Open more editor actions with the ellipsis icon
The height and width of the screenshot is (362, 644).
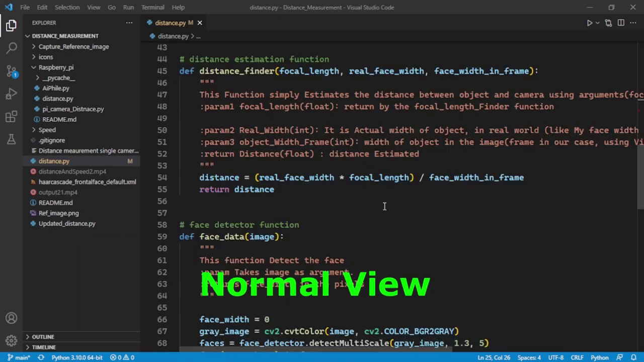[633, 23]
